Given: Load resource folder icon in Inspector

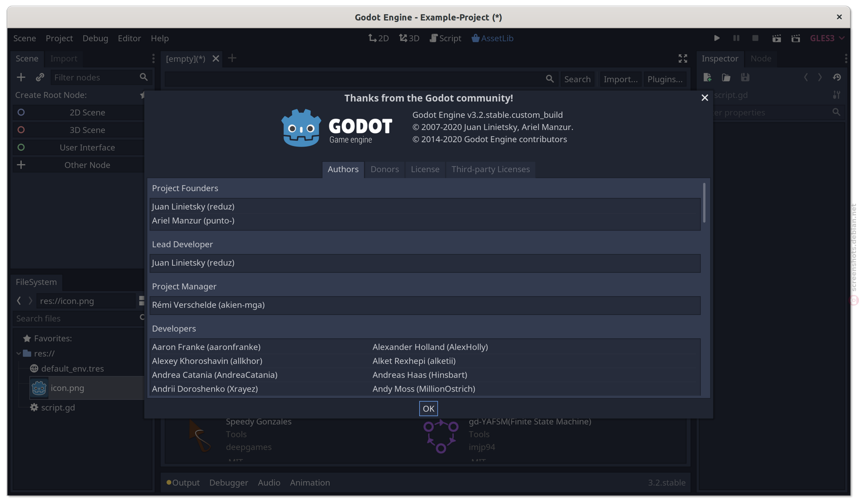Looking at the screenshot, I should [726, 77].
